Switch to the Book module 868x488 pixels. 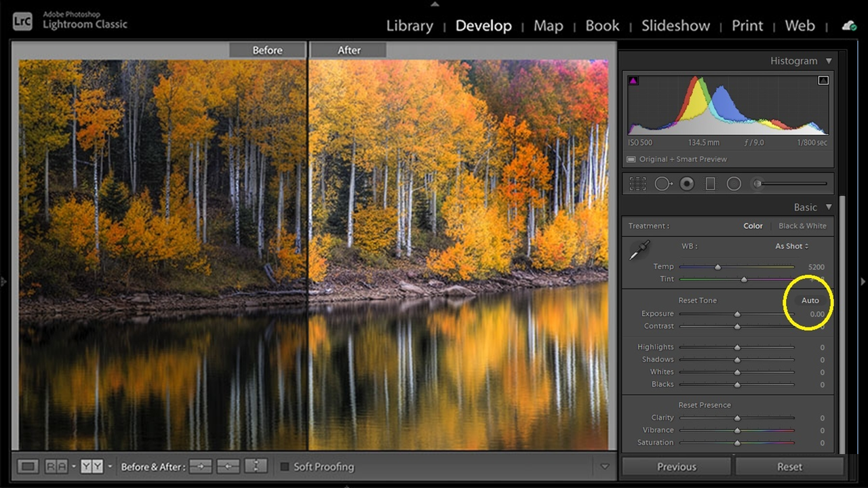(602, 26)
